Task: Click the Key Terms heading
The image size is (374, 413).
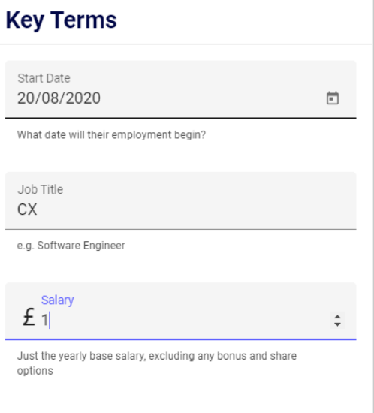Action: click(61, 20)
